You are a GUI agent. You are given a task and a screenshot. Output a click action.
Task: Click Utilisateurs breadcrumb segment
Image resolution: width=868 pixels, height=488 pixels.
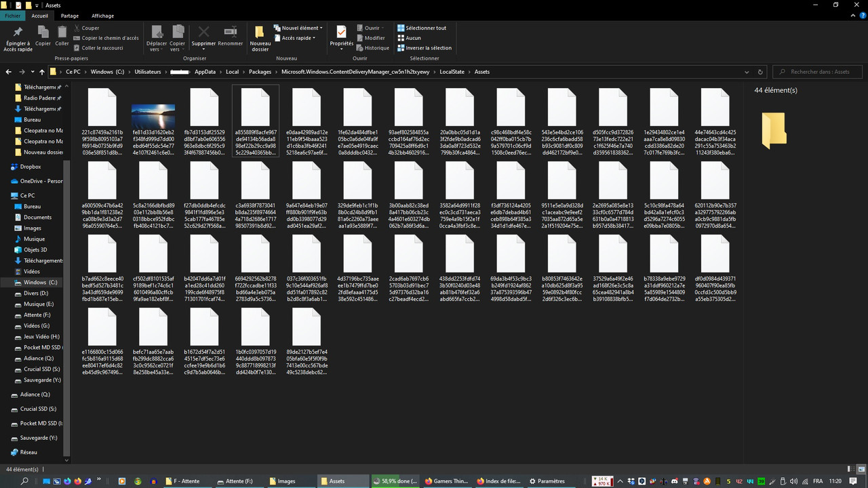coord(148,72)
